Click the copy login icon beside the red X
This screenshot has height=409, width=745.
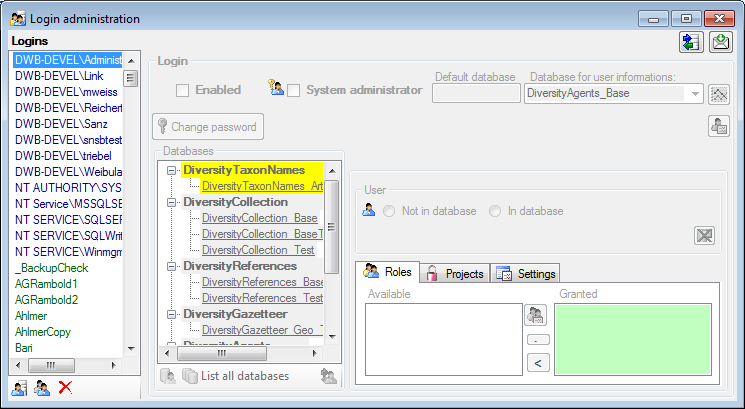pyautogui.click(x=42, y=388)
